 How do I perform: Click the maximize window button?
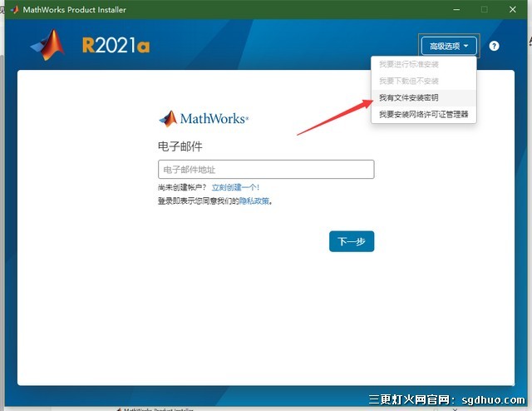pyautogui.click(x=485, y=9)
